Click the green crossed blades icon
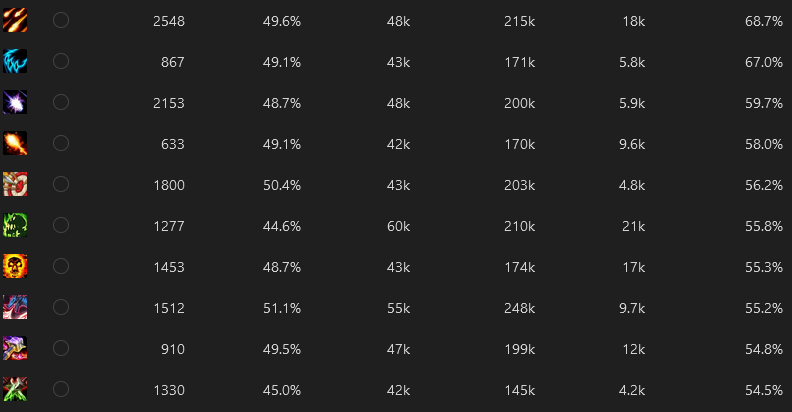Viewport: 792px width, 412px height. 15,389
